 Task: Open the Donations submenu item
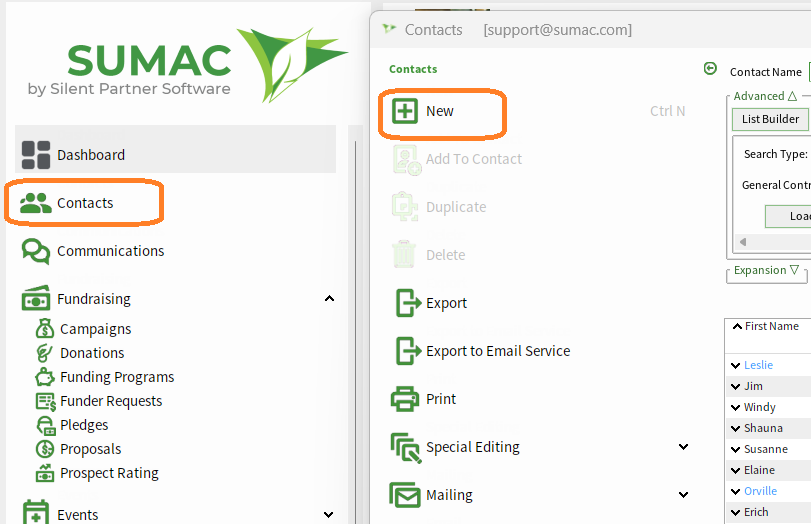[x=92, y=353]
